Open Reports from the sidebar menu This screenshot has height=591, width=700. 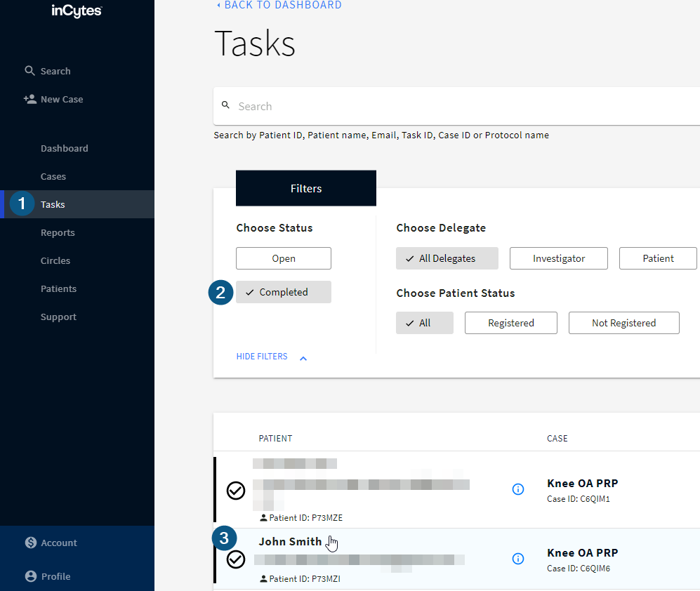tap(58, 232)
